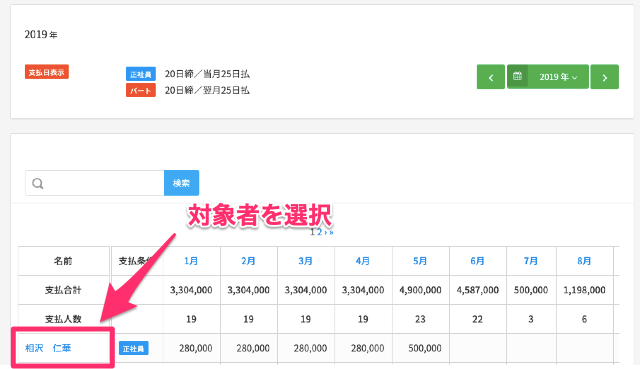The image size is (640, 369).
Task: Click the single next-page arrow in pagination
Action: point(325,232)
